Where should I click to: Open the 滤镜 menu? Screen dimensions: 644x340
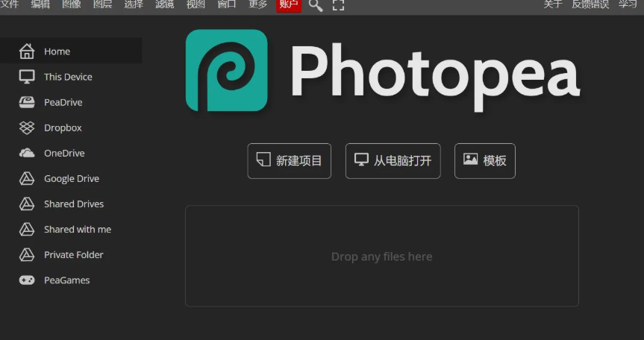[165, 4]
